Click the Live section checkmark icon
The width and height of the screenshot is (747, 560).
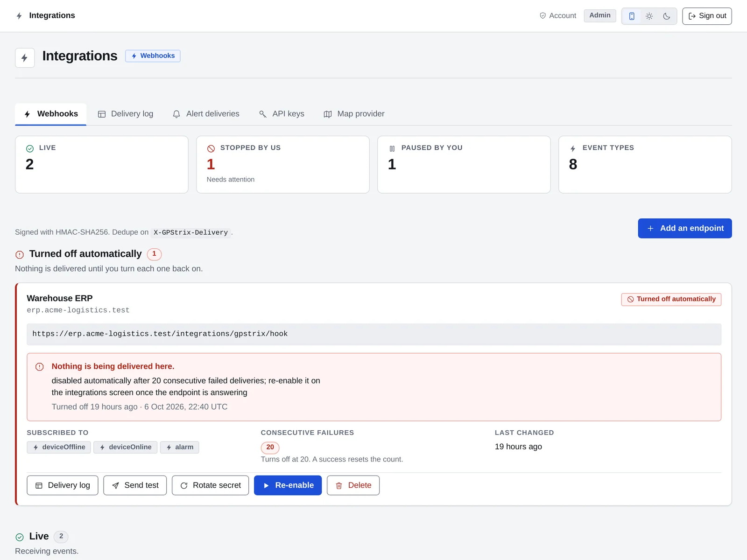20,537
